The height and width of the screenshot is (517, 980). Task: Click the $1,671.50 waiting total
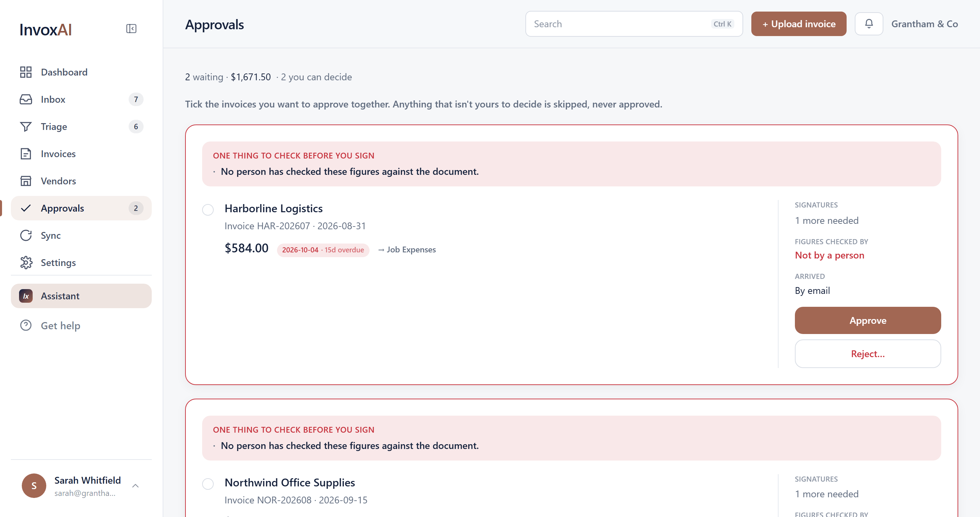click(251, 77)
